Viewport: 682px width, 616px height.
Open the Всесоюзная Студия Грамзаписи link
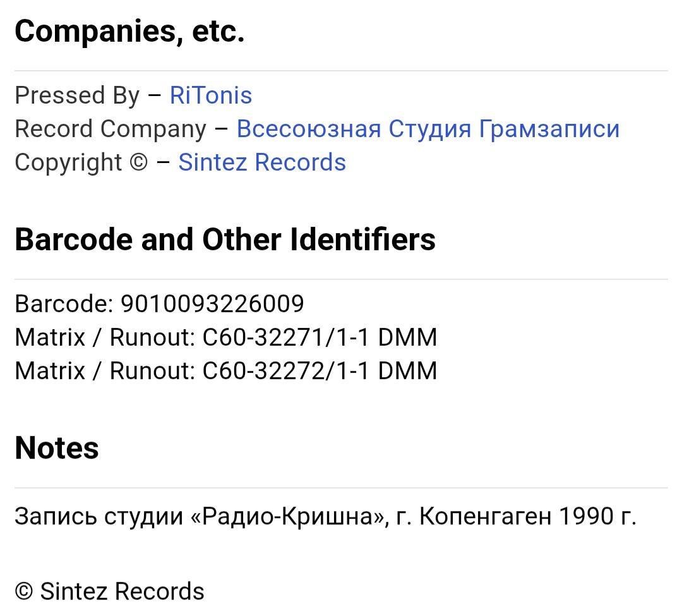428,129
